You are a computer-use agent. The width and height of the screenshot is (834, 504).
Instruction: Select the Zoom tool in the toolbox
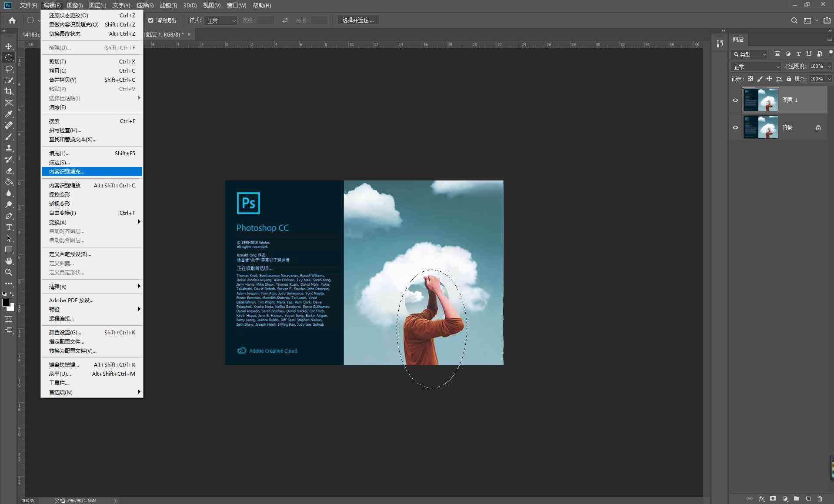(x=9, y=272)
